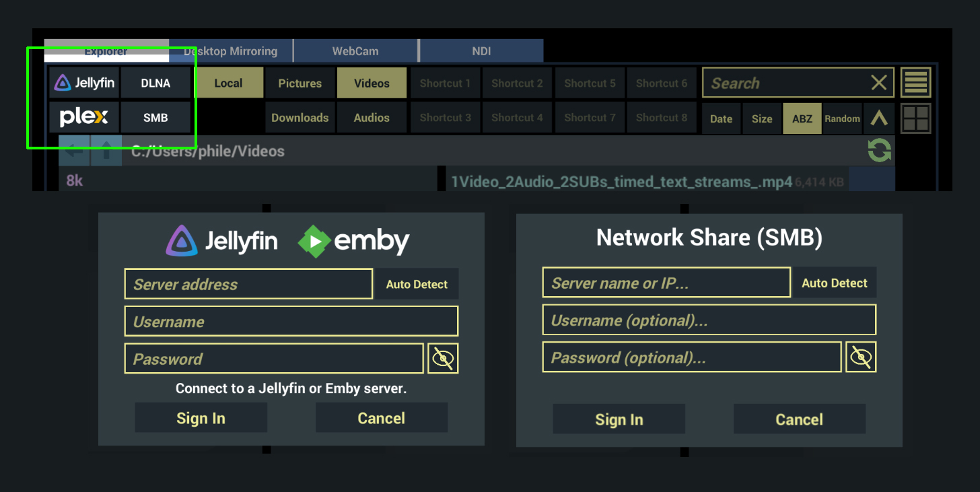
Task: Click the Jellyfin logo in dialog
Action: click(x=221, y=241)
